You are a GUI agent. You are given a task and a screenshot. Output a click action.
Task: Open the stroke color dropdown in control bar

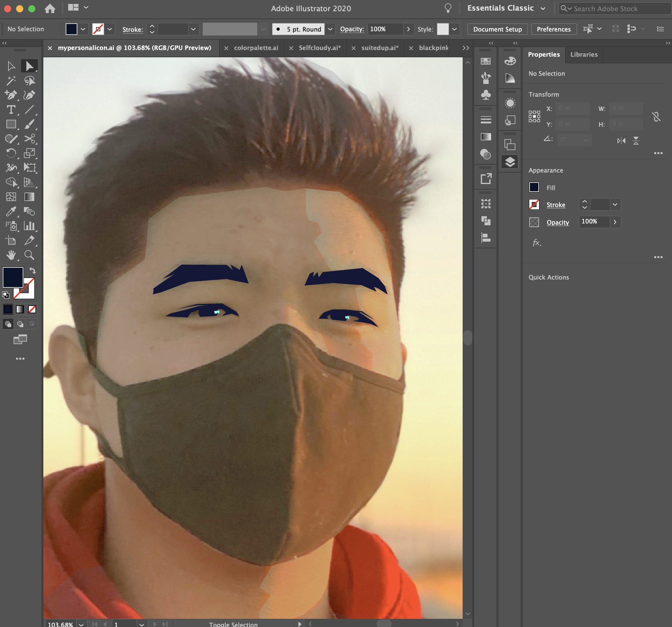[x=109, y=29]
